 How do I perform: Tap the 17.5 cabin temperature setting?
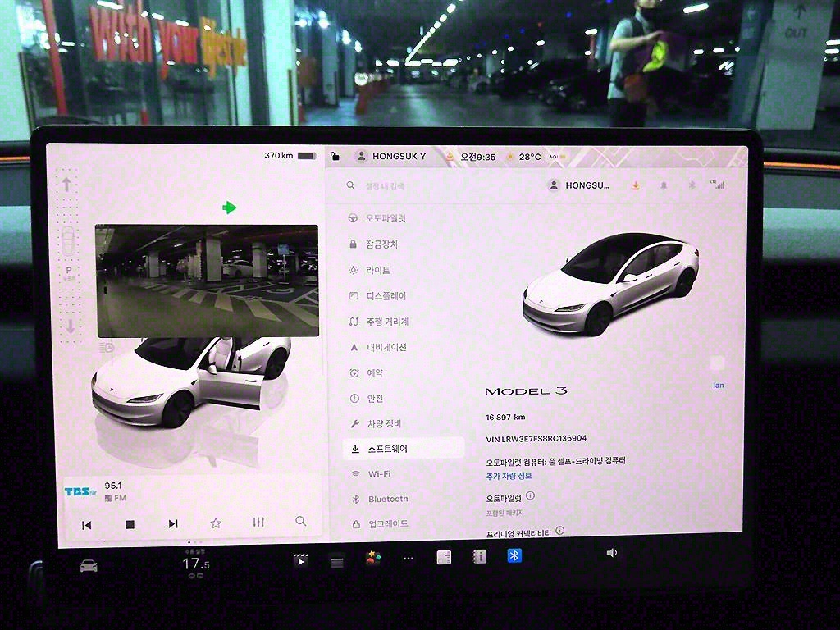195,564
